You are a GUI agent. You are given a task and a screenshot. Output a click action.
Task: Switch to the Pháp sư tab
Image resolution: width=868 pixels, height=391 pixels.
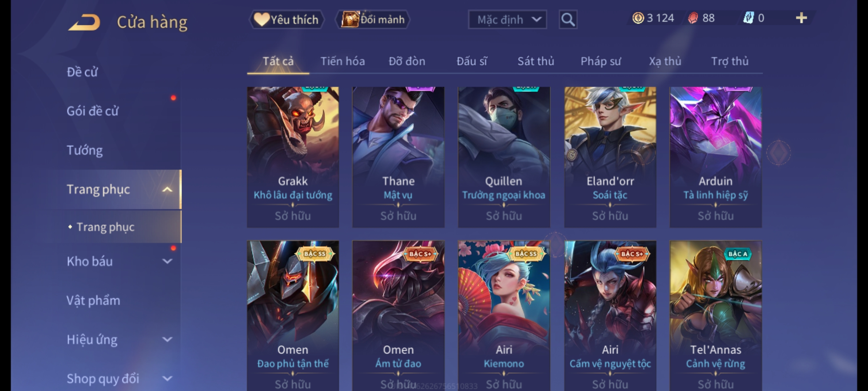(x=600, y=62)
